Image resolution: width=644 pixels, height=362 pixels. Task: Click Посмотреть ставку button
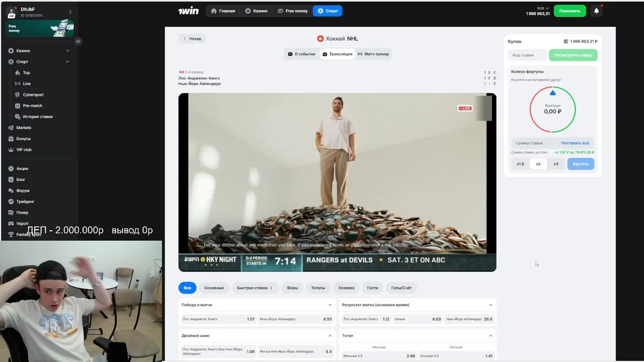tap(573, 55)
